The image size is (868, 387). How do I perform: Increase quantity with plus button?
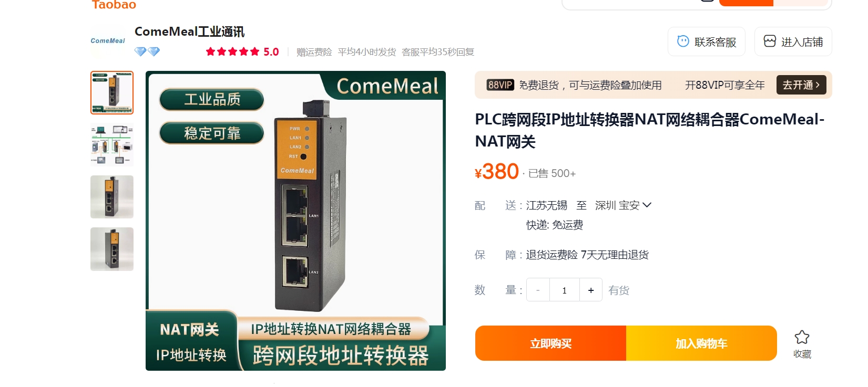[x=591, y=290]
